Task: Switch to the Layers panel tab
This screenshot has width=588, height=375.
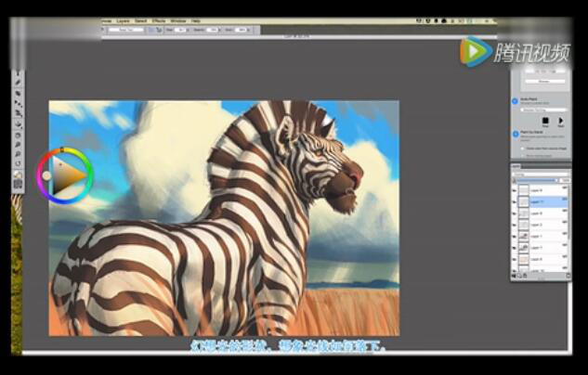Action: pos(516,166)
